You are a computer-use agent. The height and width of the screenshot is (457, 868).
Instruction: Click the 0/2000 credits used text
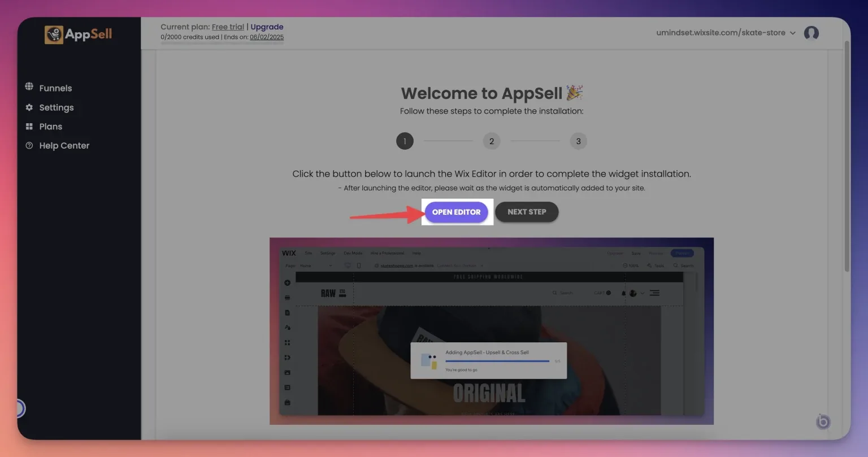(190, 37)
